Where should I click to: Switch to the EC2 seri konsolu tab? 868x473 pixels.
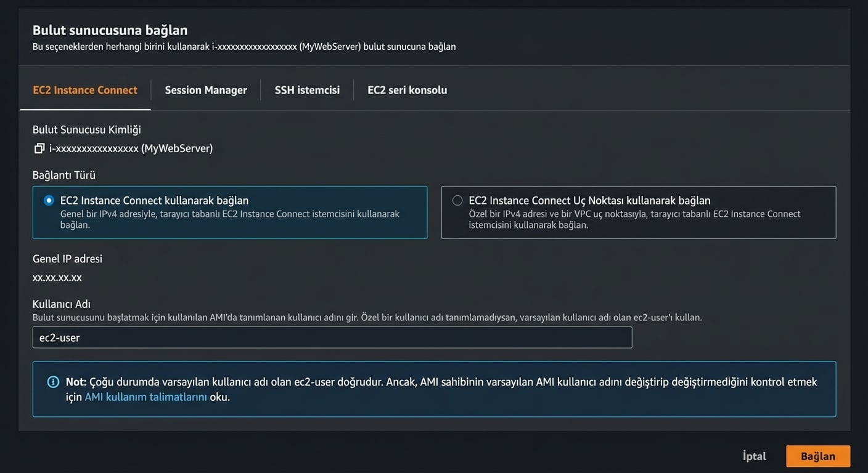pos(407,90)
